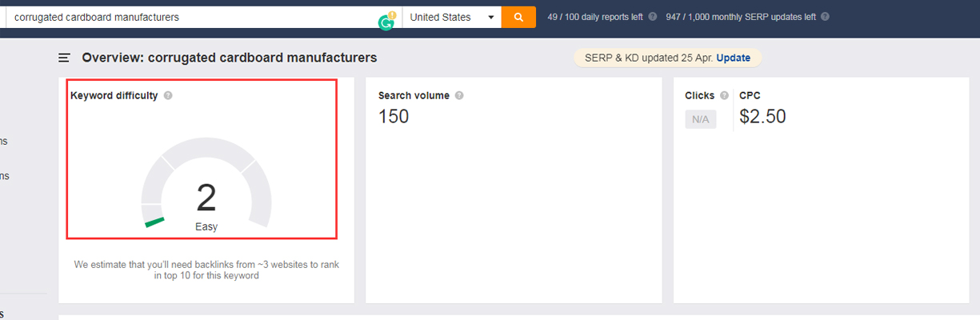The image size is (980, 320).
Task: Select the keyword difficulty score 2
Action: coord(206,198)
